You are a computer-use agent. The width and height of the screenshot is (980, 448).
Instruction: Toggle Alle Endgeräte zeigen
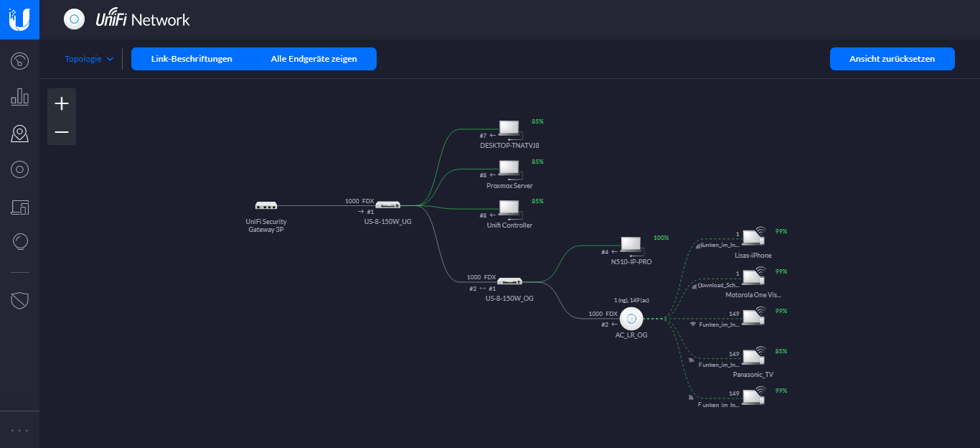pos(314,59)
